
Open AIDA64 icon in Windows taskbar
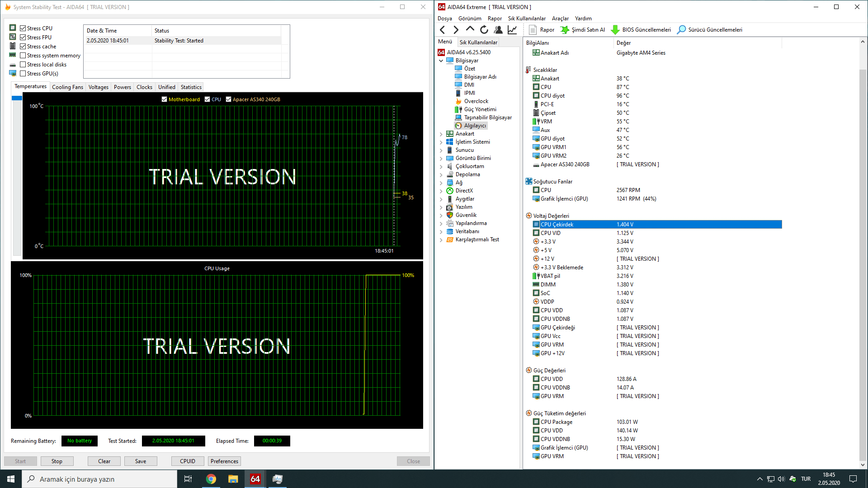pyautogui.click(x=255, y=479)
